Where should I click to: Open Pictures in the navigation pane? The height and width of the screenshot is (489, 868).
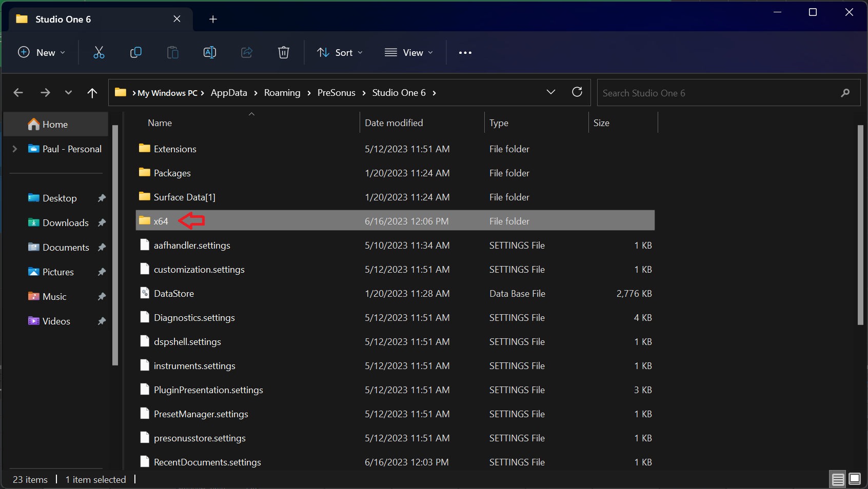58,272
